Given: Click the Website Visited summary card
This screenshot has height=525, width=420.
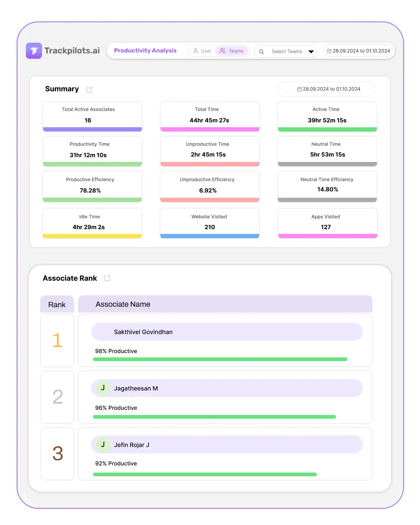Looking at the screenshot, I should (210, 222).
